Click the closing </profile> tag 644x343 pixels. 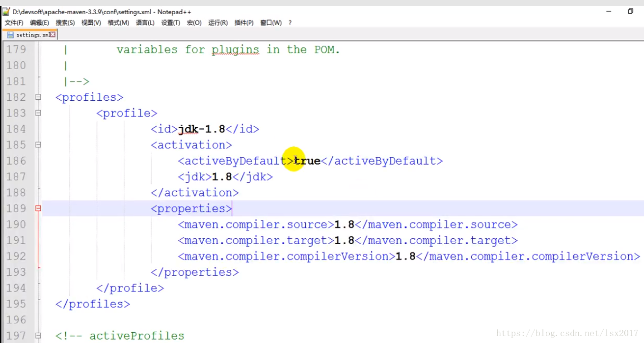click(130, 288)
